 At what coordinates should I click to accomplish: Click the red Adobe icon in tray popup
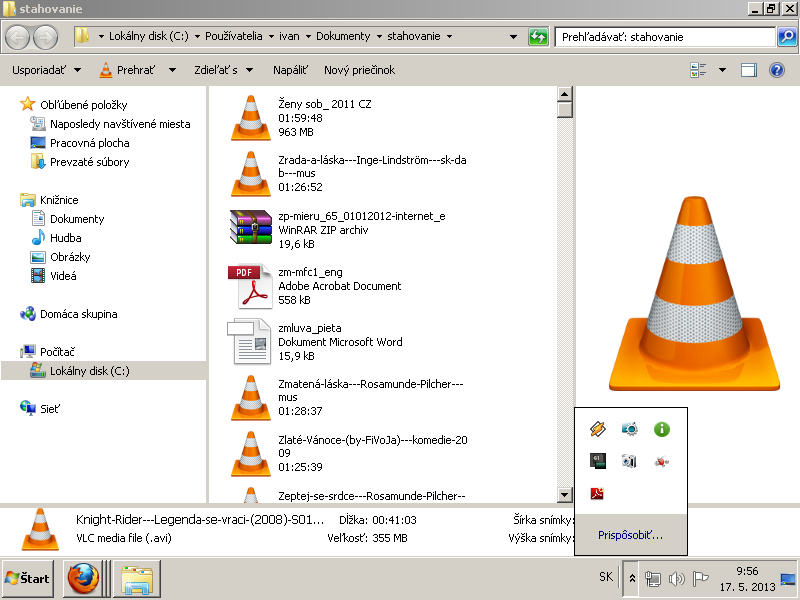597,493
